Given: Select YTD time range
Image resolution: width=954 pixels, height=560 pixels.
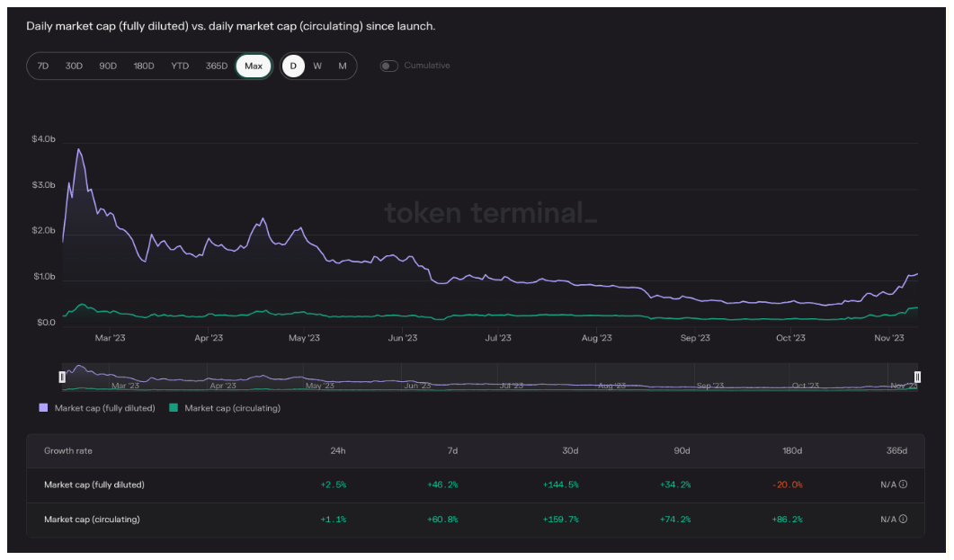Looking at the screenshot, I should [x=180, y=66].
